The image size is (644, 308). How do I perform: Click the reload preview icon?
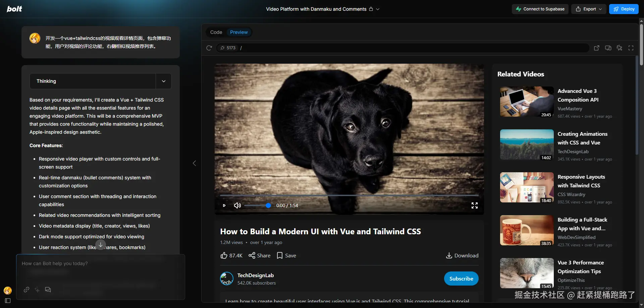click(x=209, y=48)
